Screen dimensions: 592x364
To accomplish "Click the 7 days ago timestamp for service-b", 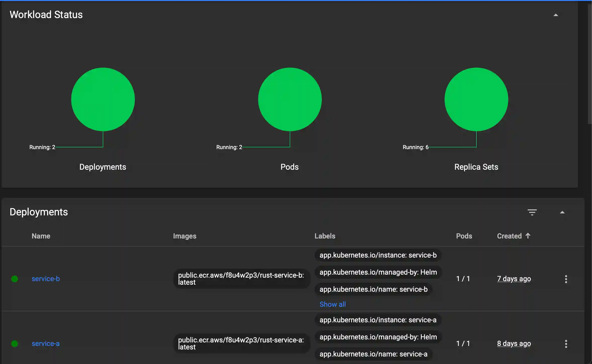I will 513,279.
